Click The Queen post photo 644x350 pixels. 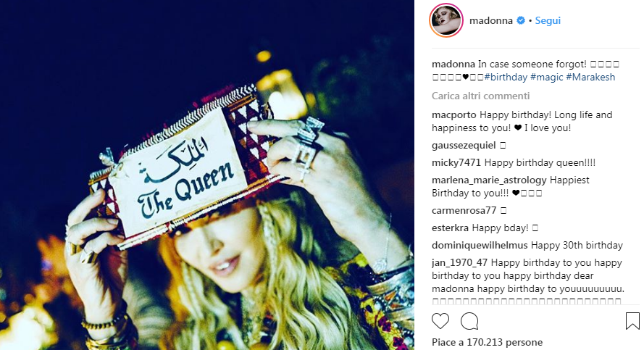click(x=207, y=175)
